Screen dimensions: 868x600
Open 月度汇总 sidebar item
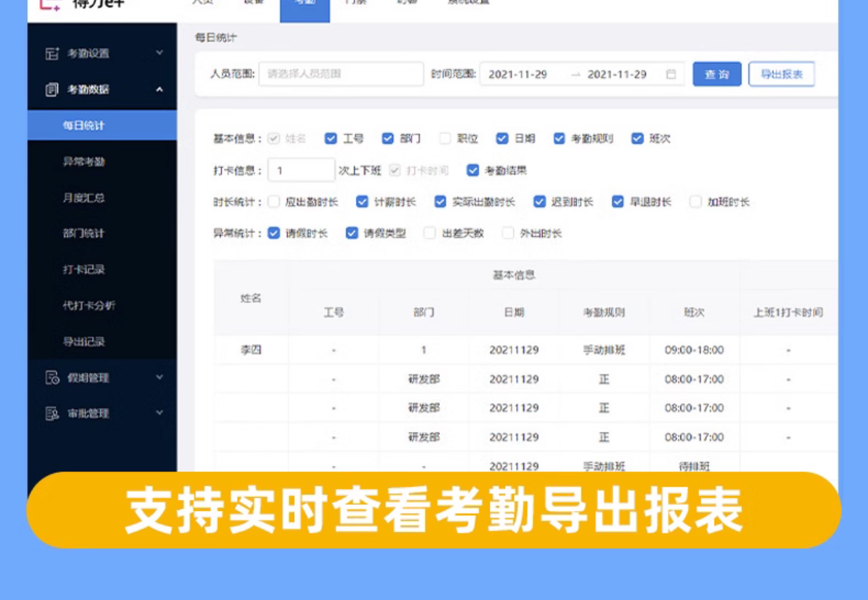point(84,198)
